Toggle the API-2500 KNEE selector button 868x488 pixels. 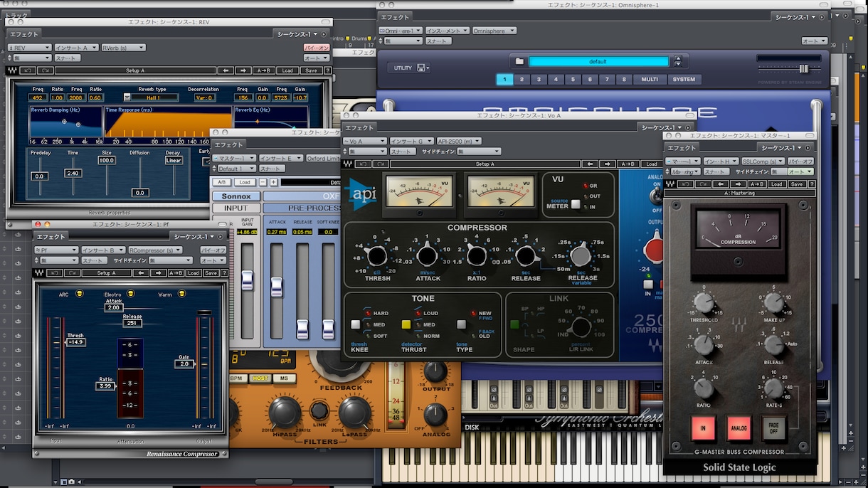coord(356,324)
